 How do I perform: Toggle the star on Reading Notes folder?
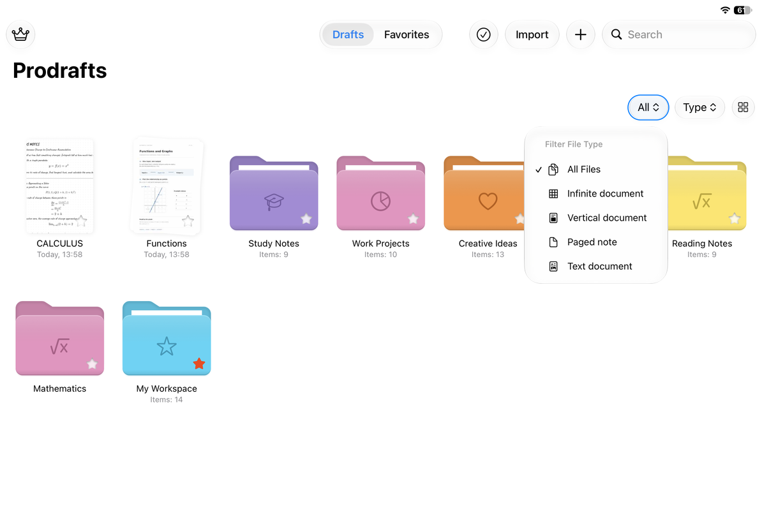735,219
